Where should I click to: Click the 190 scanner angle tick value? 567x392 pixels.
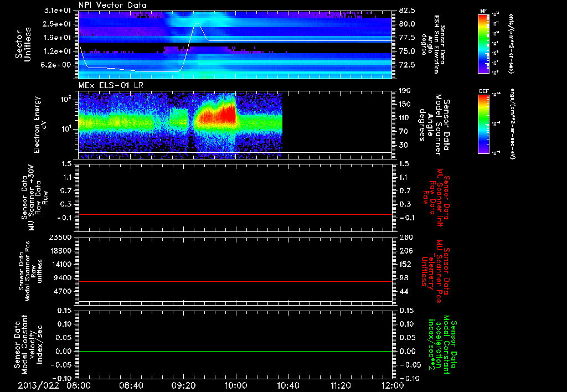pyautogui.click(x=405, y=91)
